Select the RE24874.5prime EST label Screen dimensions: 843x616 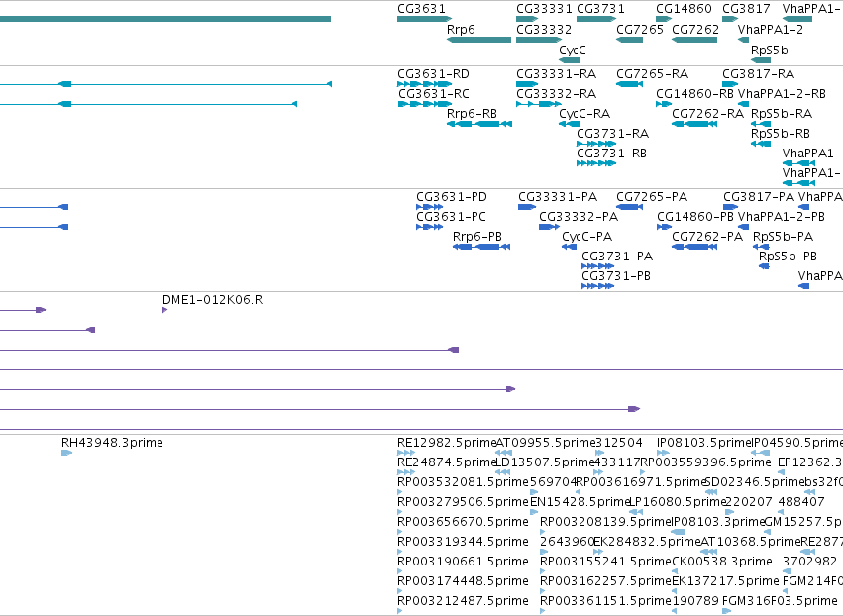pos(447,462)
